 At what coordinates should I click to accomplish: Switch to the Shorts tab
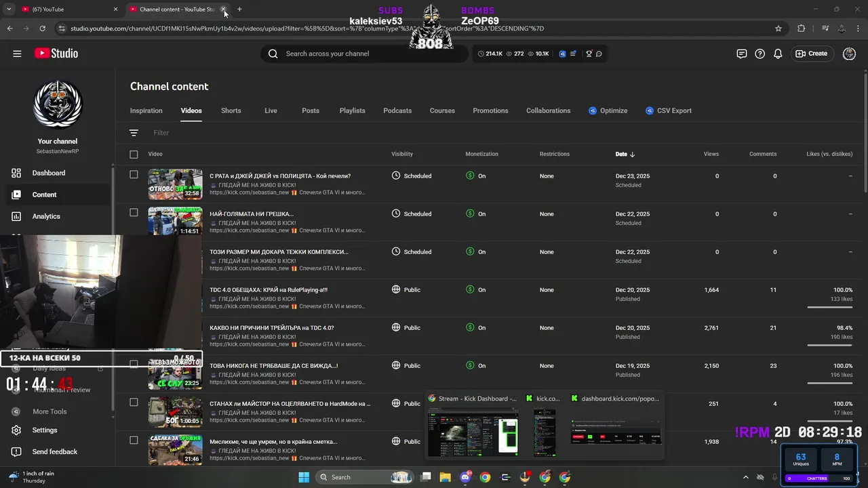(x=231, y=110)
